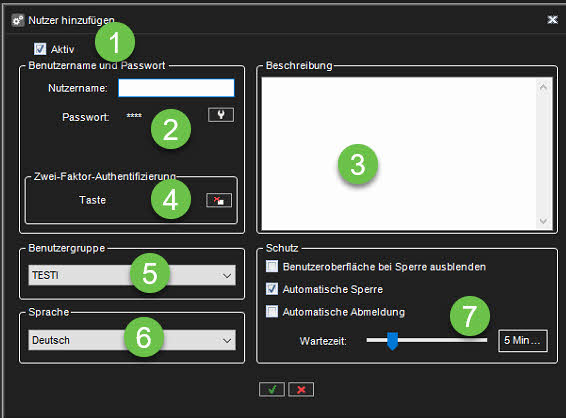Click the two-factor Taste key assignment icon
566x418 pixels.
[x=219, y=200]
